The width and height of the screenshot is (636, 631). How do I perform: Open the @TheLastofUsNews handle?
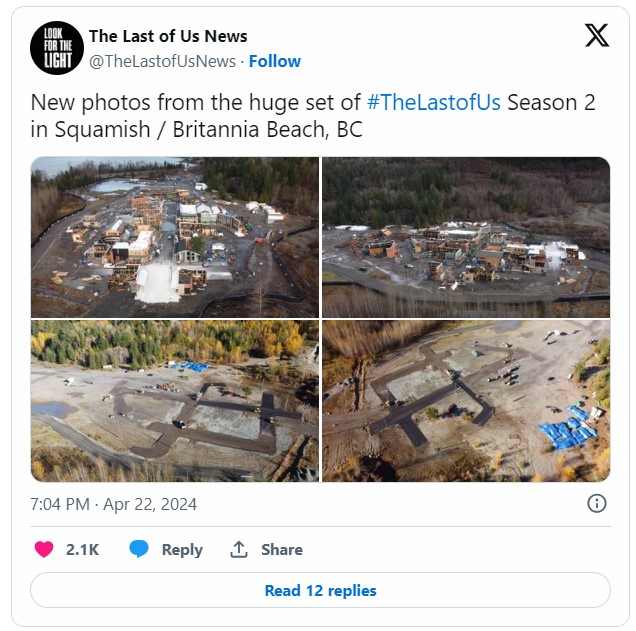coord(162,61)
